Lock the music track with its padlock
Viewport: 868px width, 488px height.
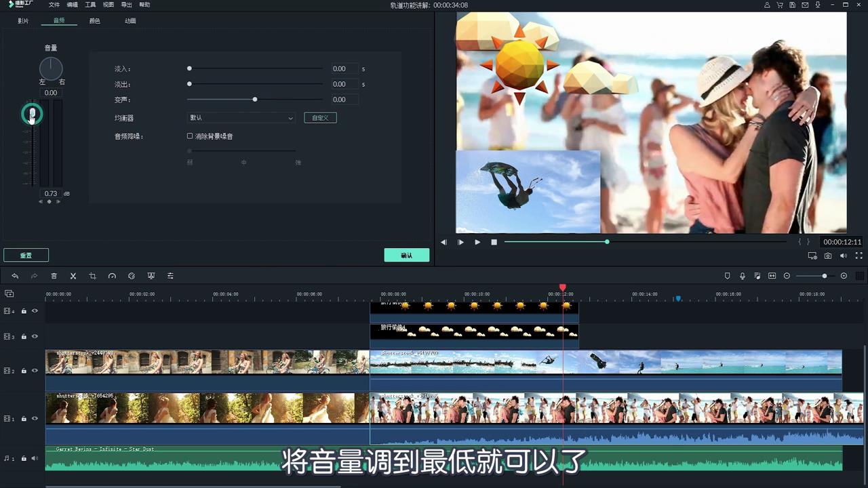[x=24, y=457]
